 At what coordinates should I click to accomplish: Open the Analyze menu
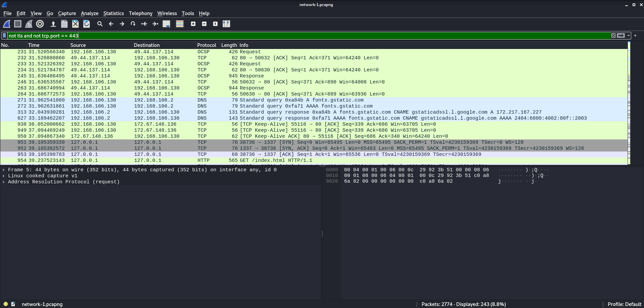[x=90, y=13]
